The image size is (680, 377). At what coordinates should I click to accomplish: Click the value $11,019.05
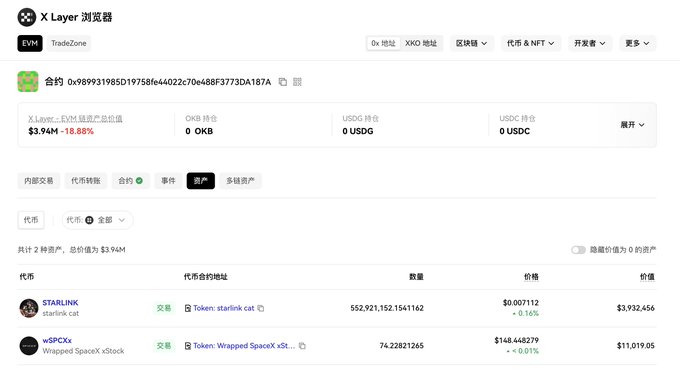tap(636, 346)
